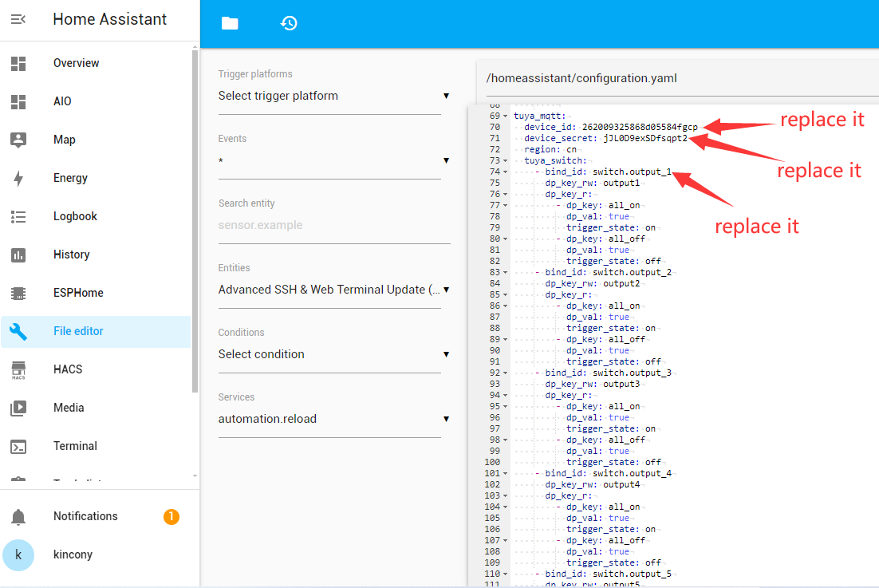Open the Select trigger platform dropdown

click(333, 96)
